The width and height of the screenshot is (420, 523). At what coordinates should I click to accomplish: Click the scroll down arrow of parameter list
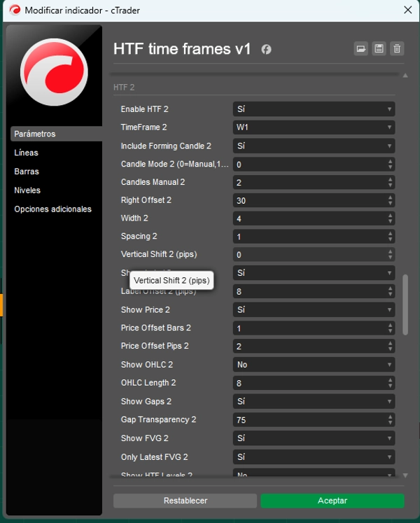click(x=405, y=475)
